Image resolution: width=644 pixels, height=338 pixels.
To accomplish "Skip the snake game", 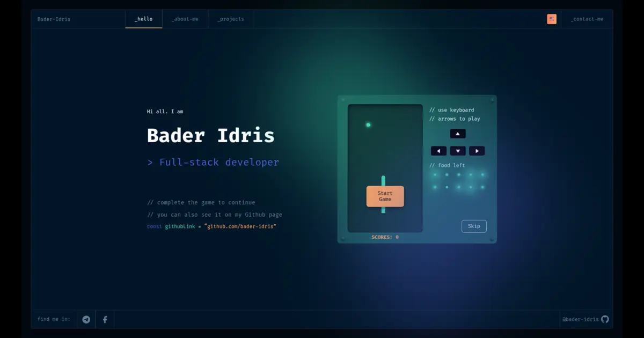I will point(474,226).
